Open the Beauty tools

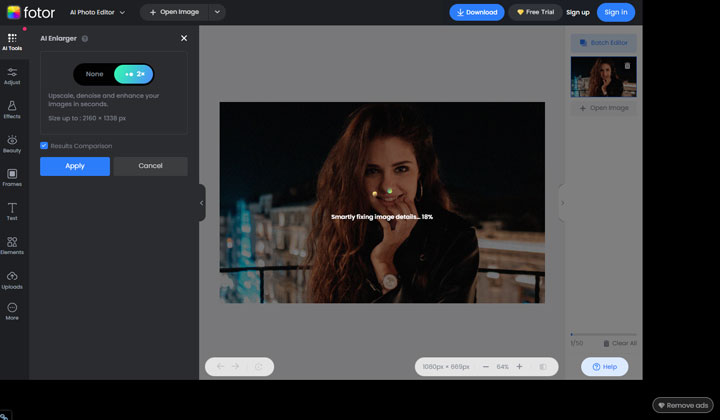tap(12, 143)
